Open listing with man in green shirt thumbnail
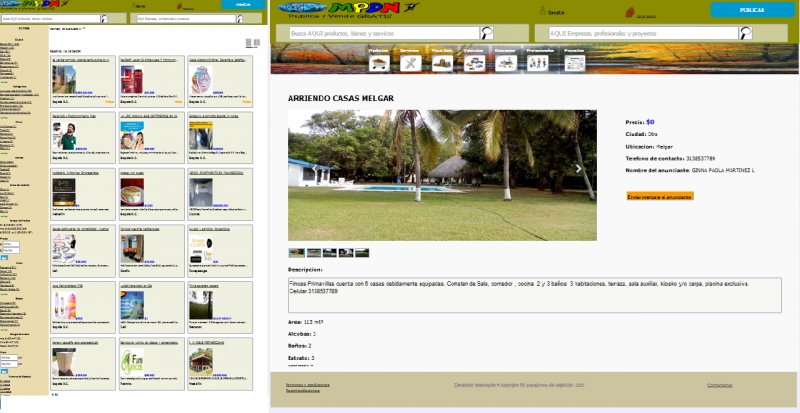800x413 pixels. point(64,136)
